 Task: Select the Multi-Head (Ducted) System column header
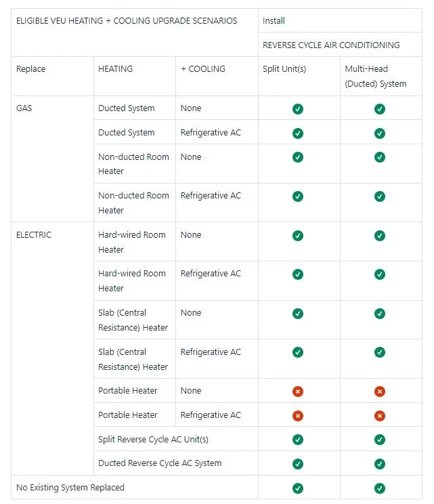(x=376, y=76)
